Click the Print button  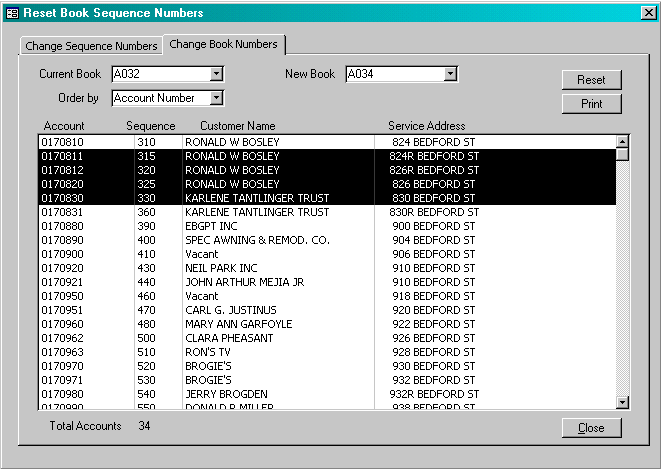tap(591, 104)
